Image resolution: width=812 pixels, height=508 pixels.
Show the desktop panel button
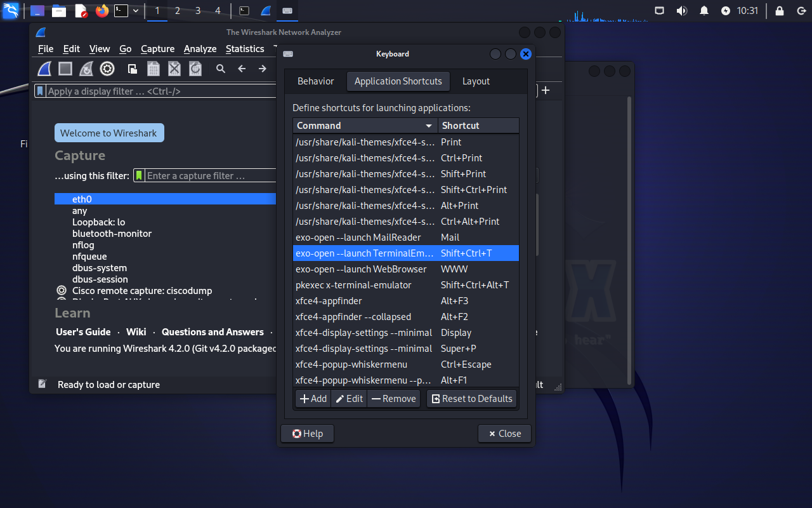[x=37, y=10]
